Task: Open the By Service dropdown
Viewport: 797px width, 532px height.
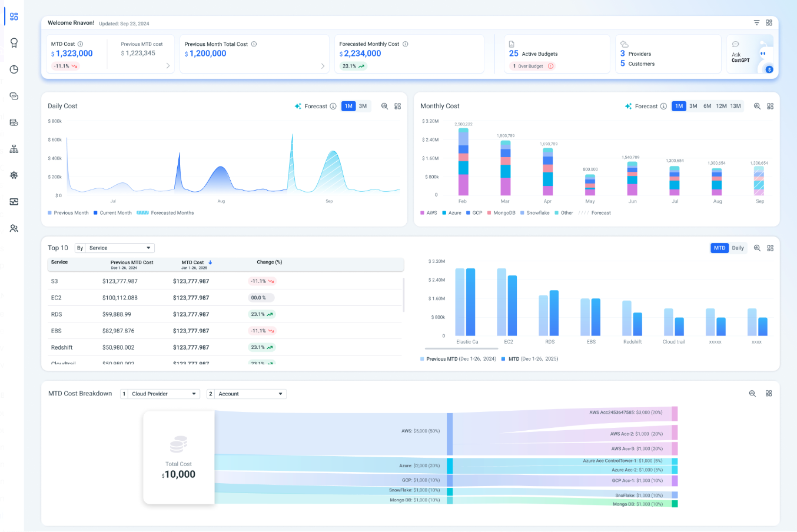Action: click(x=120, y=248)
